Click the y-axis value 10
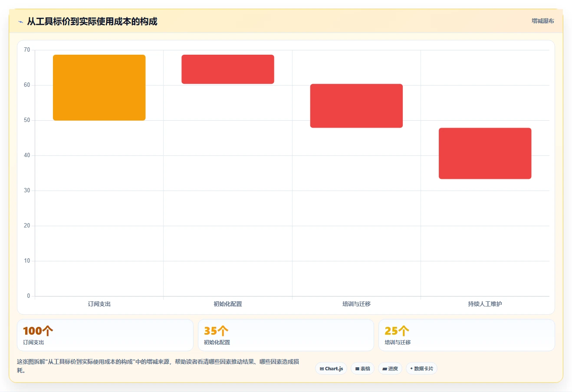 (x=27, y=261)
